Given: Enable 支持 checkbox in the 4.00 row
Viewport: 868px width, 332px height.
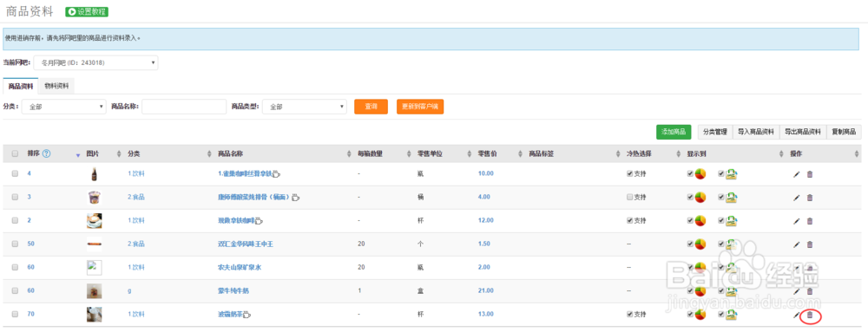Looking at the screenshot, I should [x=630, y=198].
